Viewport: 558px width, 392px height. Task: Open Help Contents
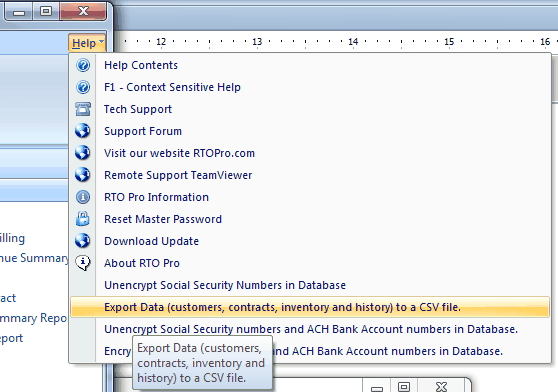[310, 65]
